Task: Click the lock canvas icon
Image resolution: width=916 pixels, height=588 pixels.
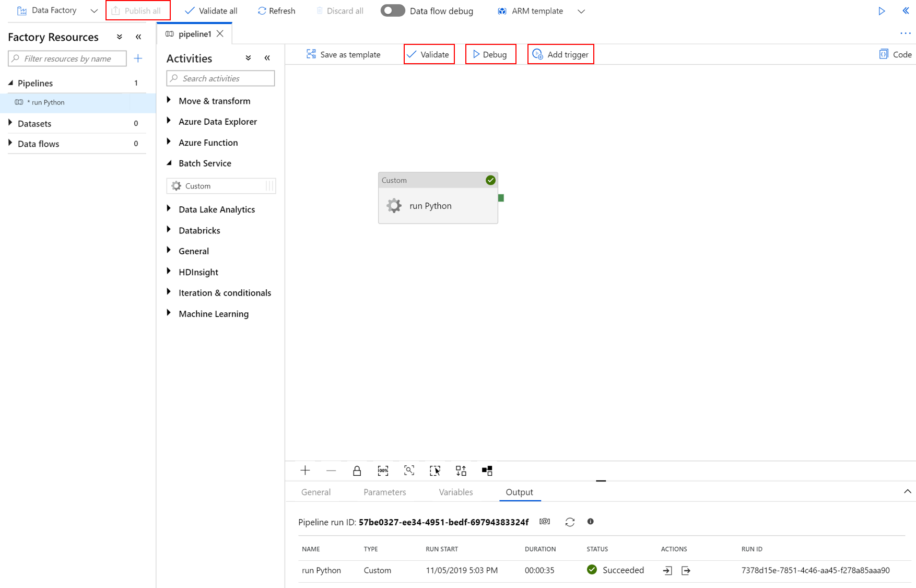Action: click(x=357, y=471)
